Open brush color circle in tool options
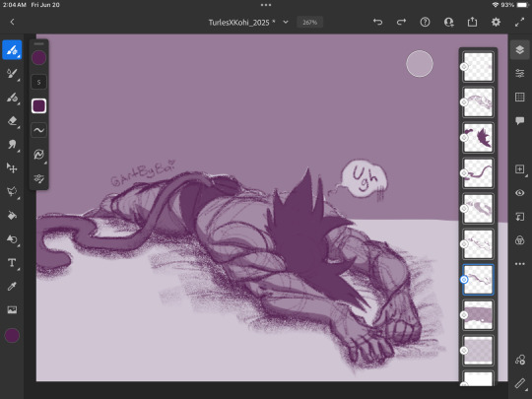The image size is (532, 399). (x=38, y=58)
